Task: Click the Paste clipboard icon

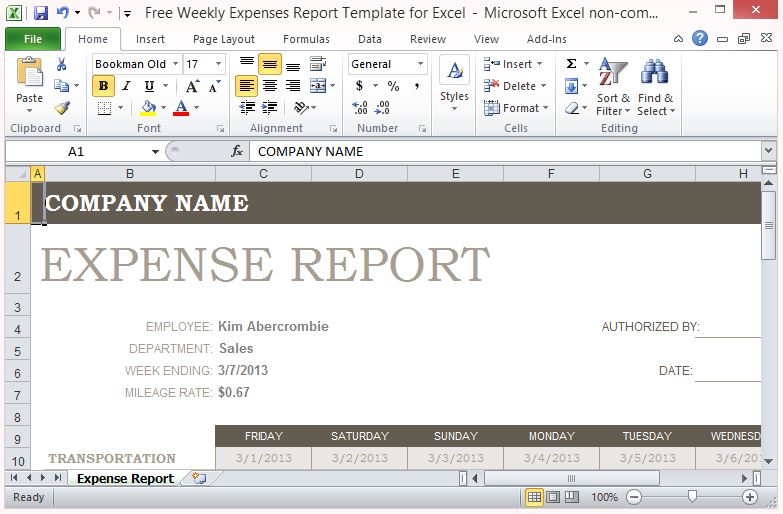Action: (x=29, y=76)
